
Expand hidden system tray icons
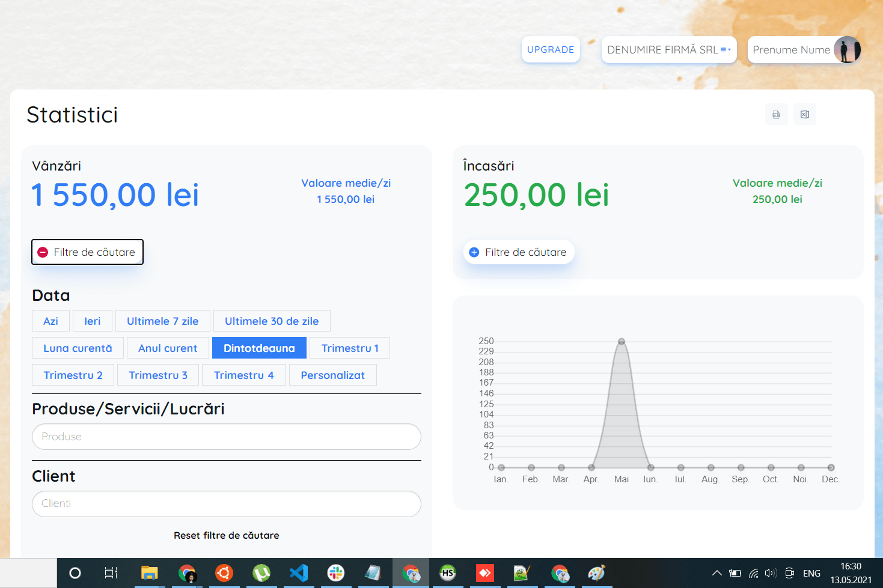[x=716, y=573]
